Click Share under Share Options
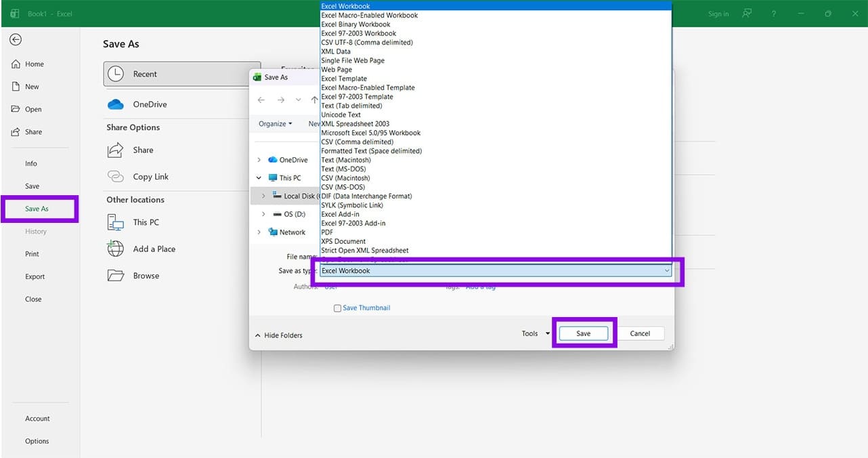The width and height of the screenshot is (868, 458). (131, 150)
